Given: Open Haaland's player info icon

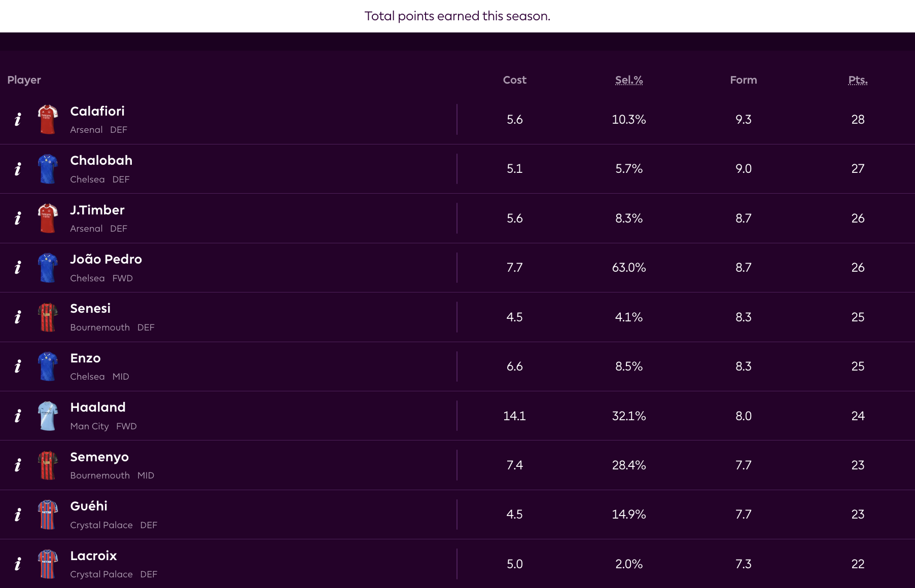Looking at the screenshot, I should click(18, 416).
